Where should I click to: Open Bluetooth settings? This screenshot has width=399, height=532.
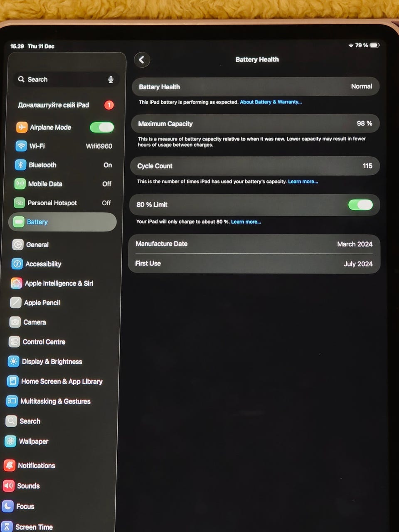(x=64, y=165)
